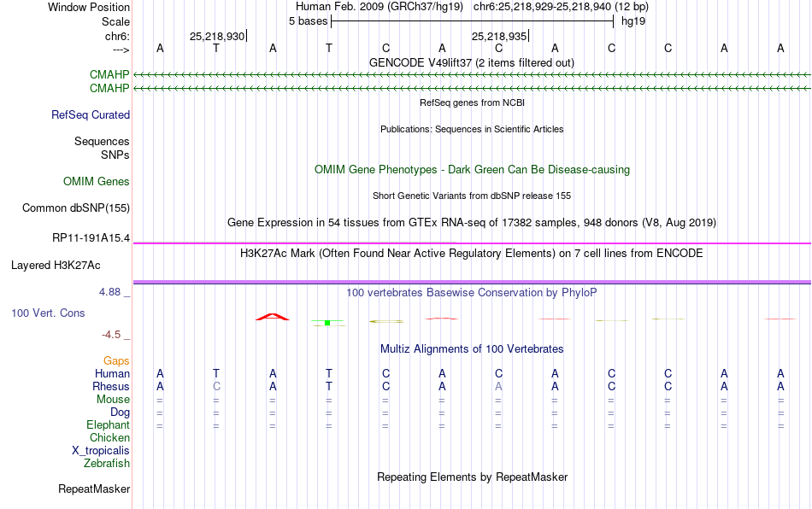Screen dimensions: 812x509
Task: Click the RefSeq genes from NCBI title
Action: pos(472,102)
